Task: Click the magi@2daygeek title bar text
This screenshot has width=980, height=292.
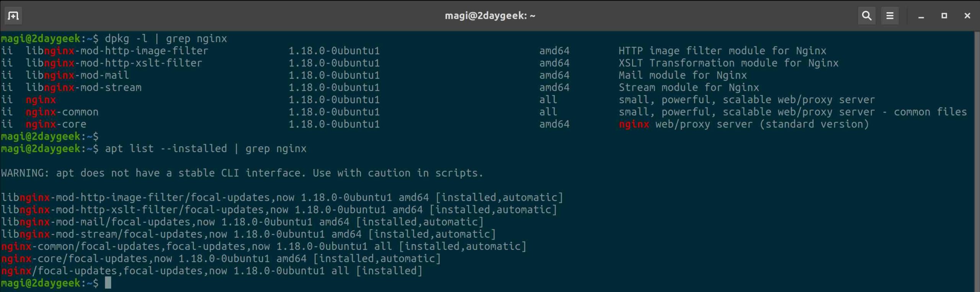Action: pos(490,16)
